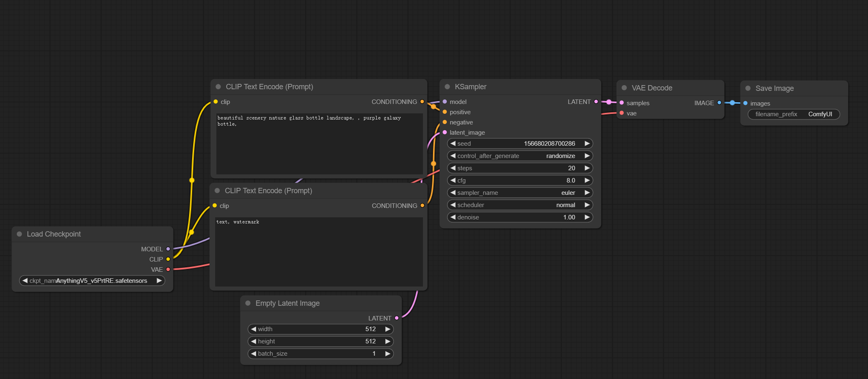Click the images input port on Save Image
The height and width of the screenshot is (379, 868).
click(x=746, y=103)
